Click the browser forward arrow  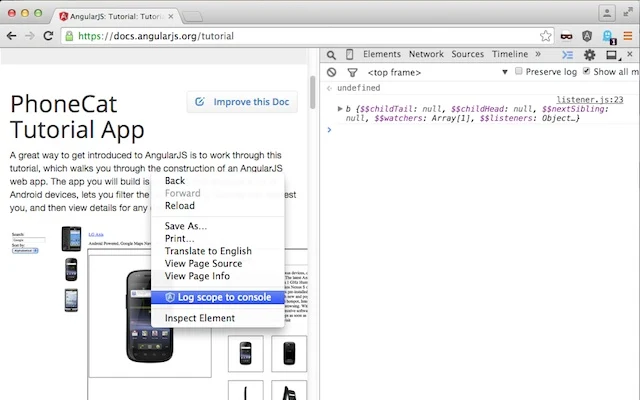(30, 36)
